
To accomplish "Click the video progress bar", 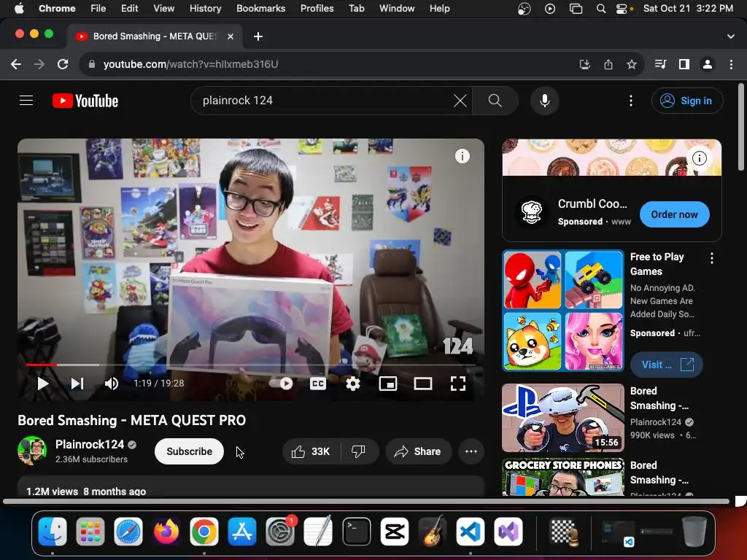I will coord(251,365).
